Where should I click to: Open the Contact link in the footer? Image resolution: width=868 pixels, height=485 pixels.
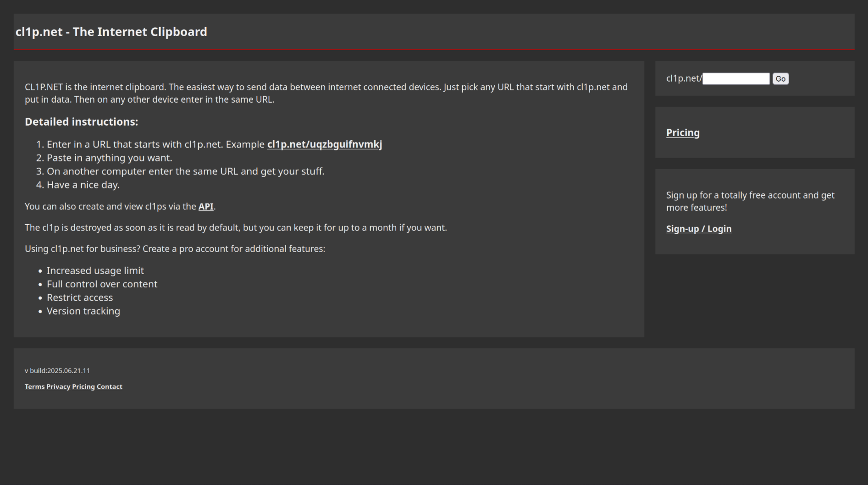click(109, 387)
